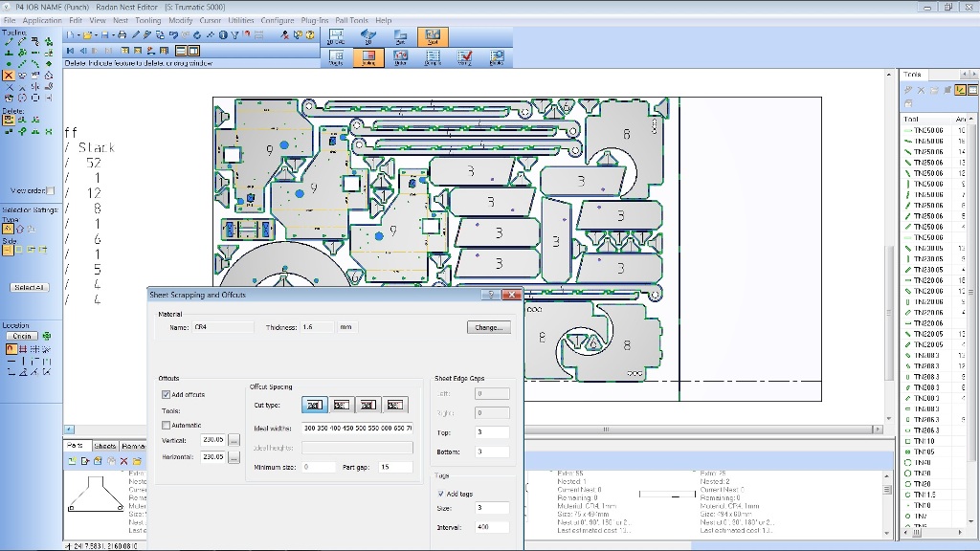Viewport: 980px width, 551px height.
Task: Expand the Open folder dropdown arrow
Action: [95, 34]
